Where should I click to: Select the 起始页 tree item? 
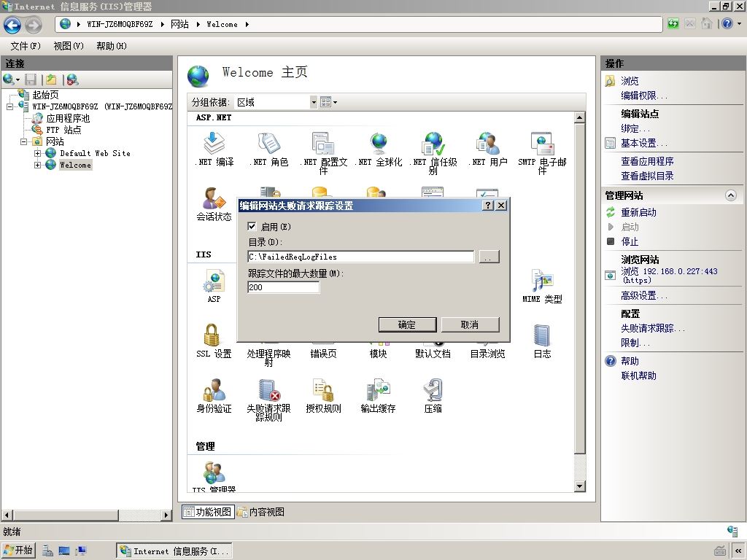(46, 95)
